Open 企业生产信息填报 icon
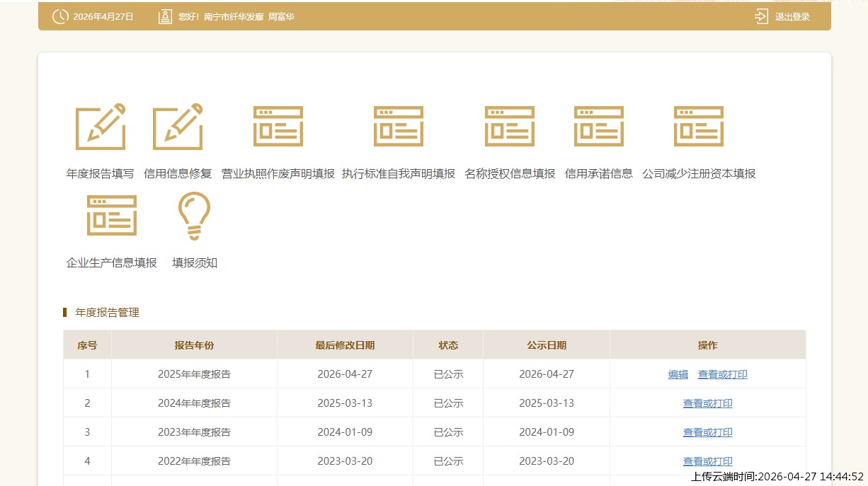868x486 pixels. pyautogui.click(x=112, y=216)
